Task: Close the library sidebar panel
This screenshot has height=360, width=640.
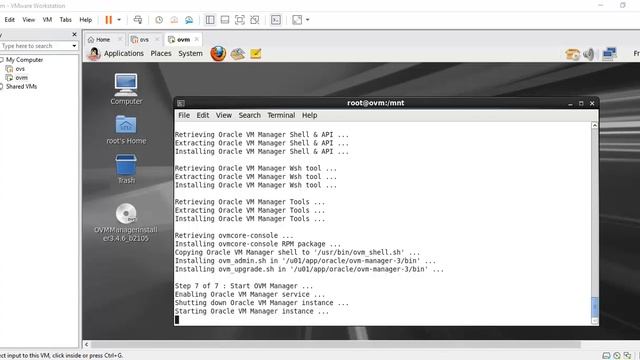Action: click(74, 35)
